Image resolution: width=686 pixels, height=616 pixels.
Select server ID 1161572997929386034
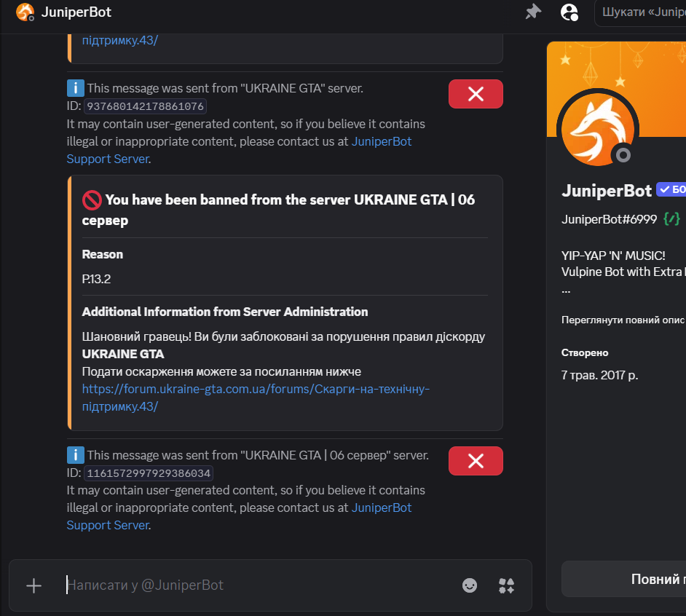(149, 473)
